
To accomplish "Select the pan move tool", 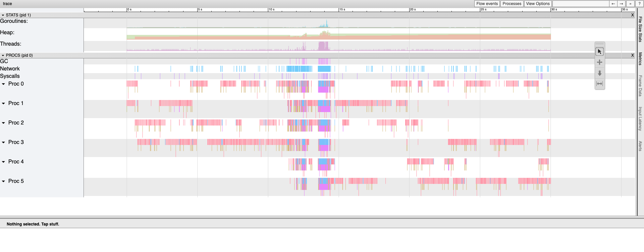I will pos(599,62).
